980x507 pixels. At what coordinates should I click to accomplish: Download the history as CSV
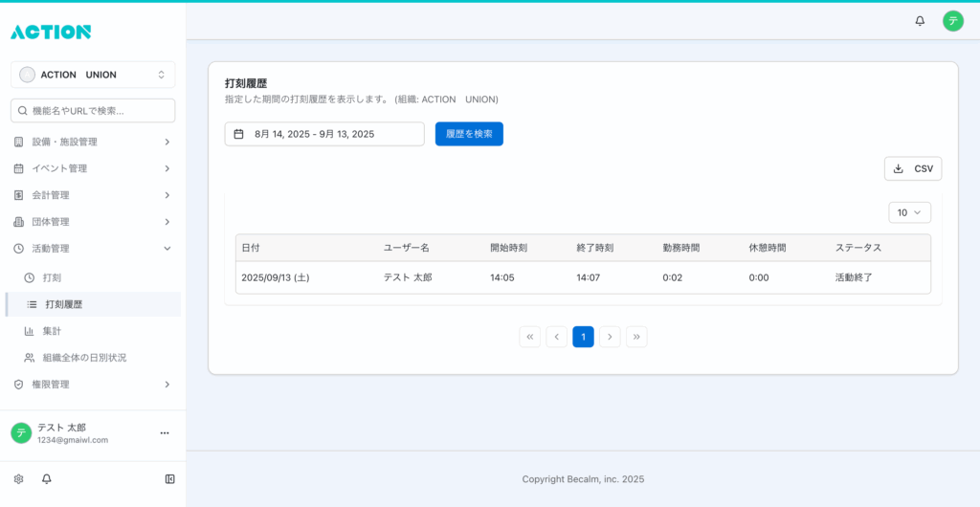[x=912, y=168]
